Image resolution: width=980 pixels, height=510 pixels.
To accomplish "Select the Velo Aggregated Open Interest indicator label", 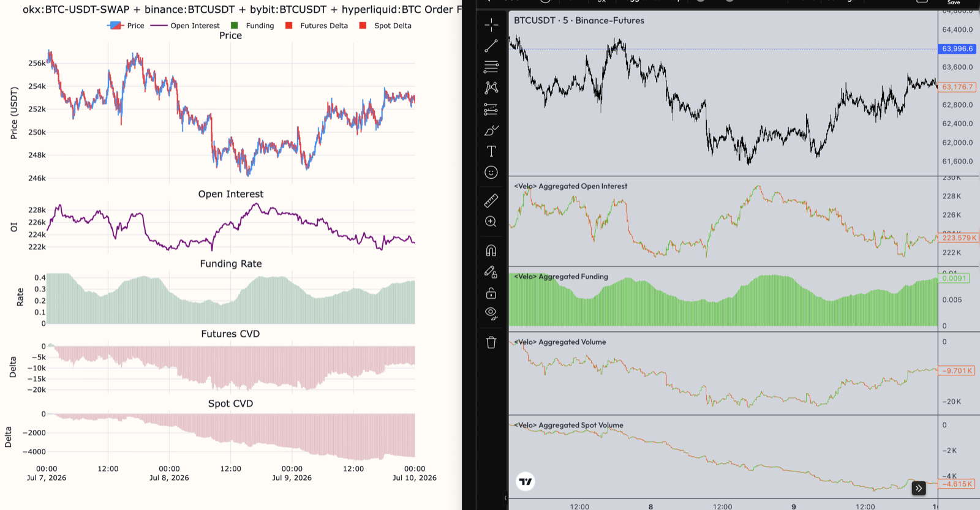I will tap(571, 186).
